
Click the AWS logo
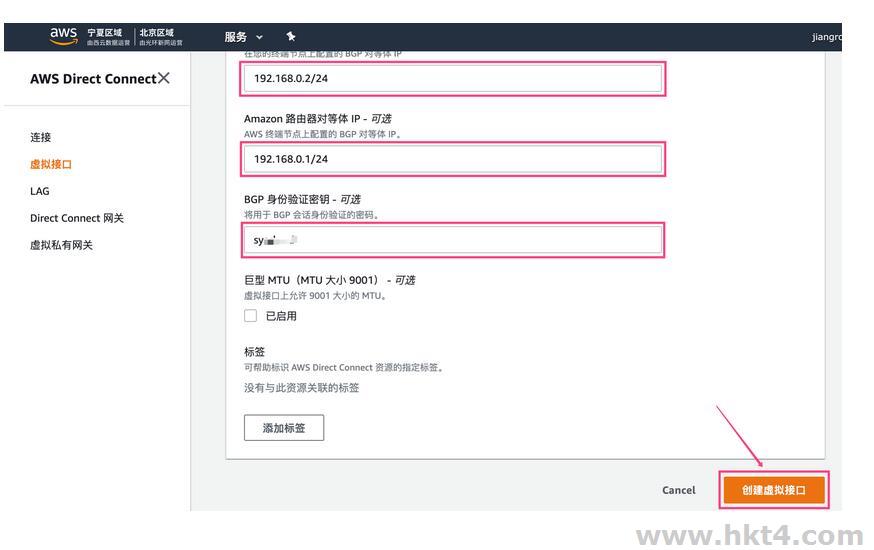[64, 36]
